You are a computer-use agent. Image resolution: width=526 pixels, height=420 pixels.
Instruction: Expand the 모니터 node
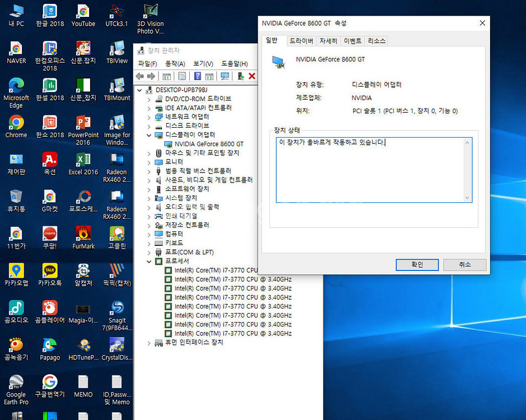point(149,162)
